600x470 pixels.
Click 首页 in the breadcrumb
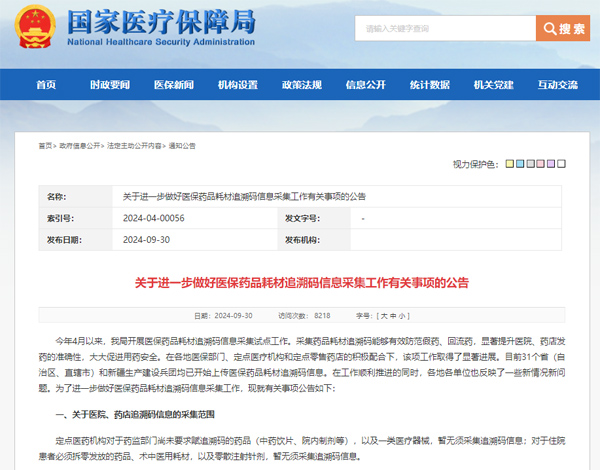(45, 145)
